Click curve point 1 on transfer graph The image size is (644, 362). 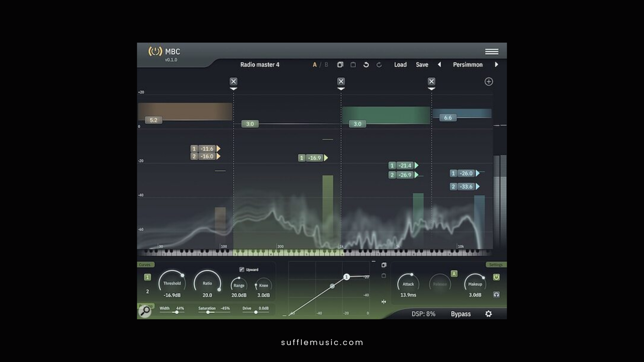click(x=346, y=277)
